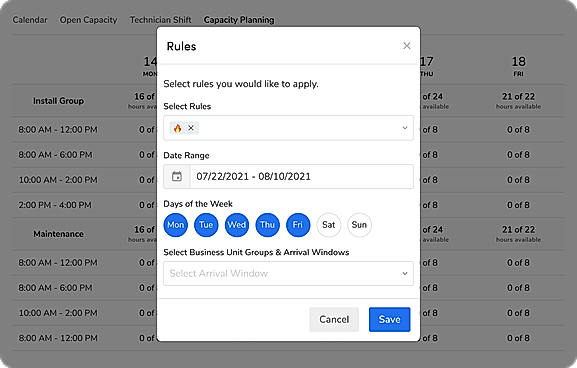This screenshot has height=368, width=577.
Task: Click the Install Group row header
Action: (59, 101)
